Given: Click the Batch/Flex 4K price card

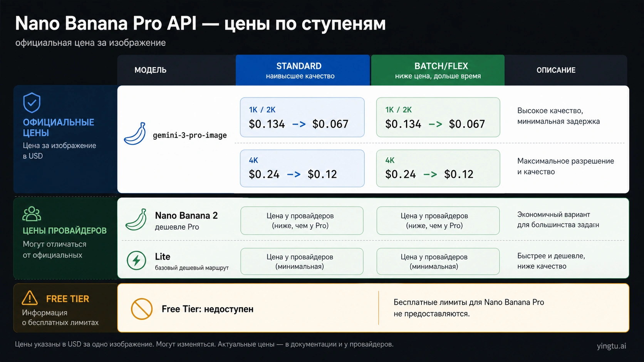Looking at the screenshot, I should point(438,168).
